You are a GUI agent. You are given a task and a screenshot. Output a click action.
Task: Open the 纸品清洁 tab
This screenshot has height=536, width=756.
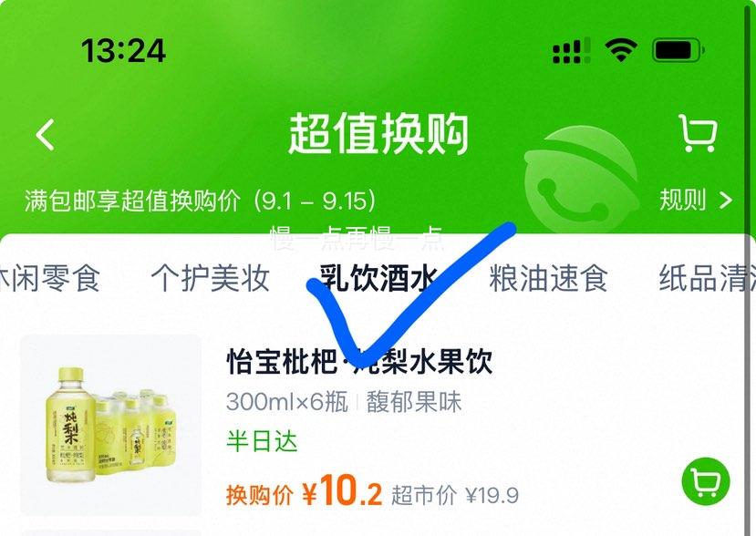[707, 279]
